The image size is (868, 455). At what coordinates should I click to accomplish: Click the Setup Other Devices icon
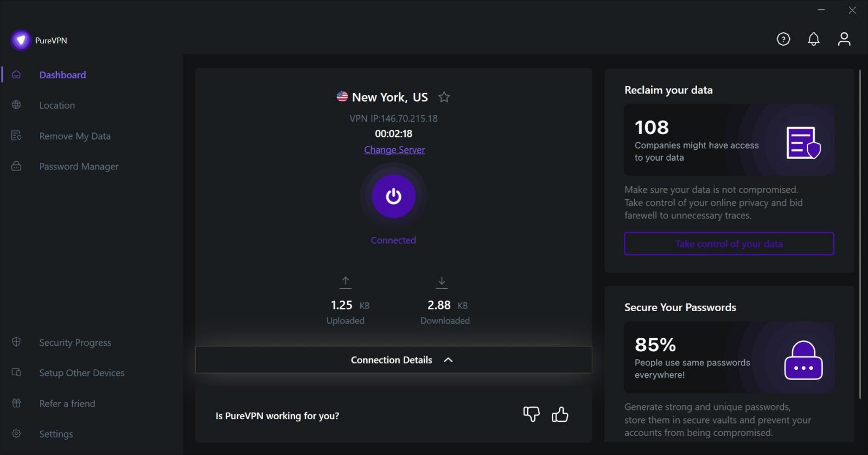[x=16, y=372]
